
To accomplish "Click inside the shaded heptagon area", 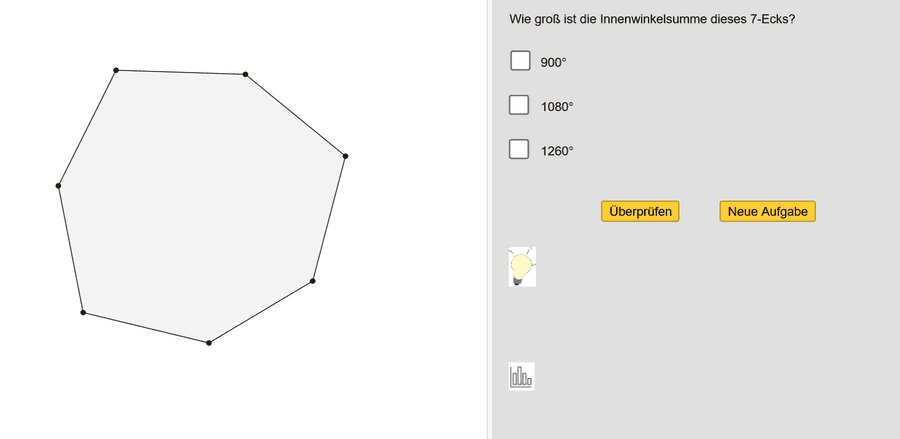I will pos(200,200).
